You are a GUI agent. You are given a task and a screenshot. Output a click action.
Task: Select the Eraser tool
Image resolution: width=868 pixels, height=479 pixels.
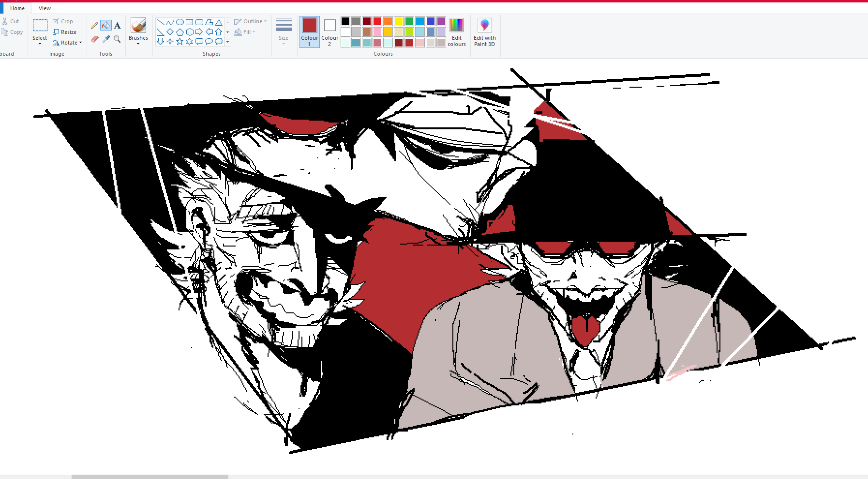94,39
